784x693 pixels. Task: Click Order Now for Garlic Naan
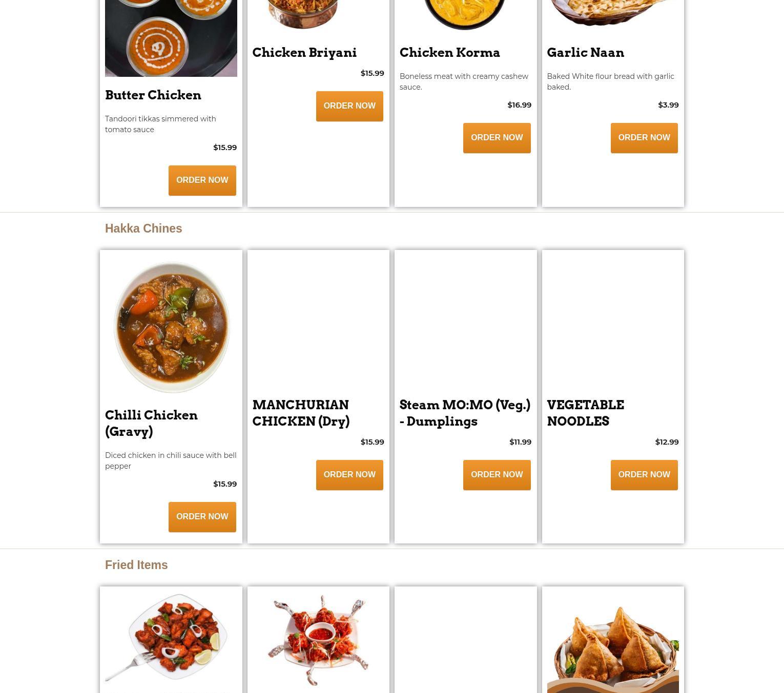[x=644, y=138]
